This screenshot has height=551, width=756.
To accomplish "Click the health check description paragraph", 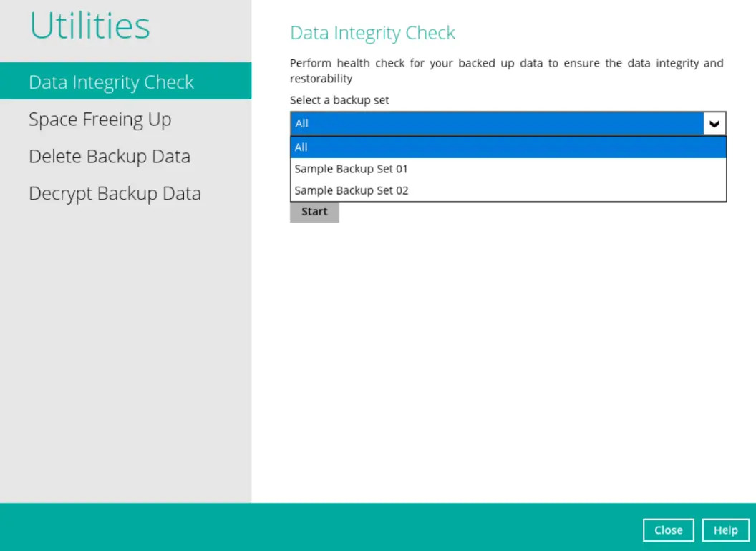I will tap(506, 64).
